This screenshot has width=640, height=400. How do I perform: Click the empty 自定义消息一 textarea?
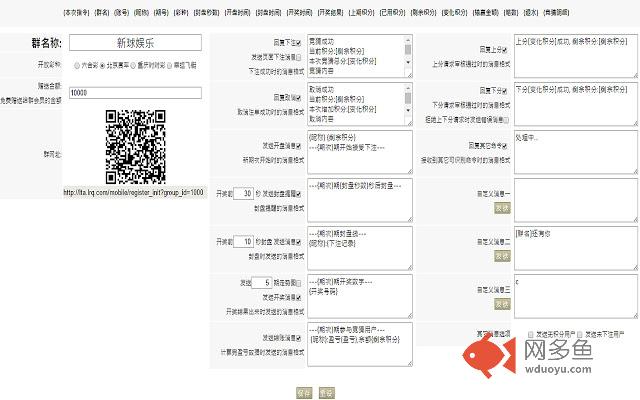click(576, 200)
